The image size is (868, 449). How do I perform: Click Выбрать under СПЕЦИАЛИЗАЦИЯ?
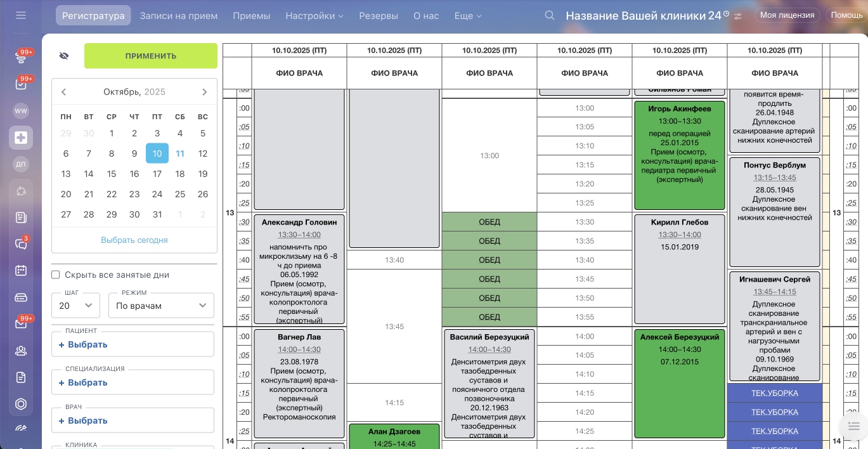click(83, 382)
